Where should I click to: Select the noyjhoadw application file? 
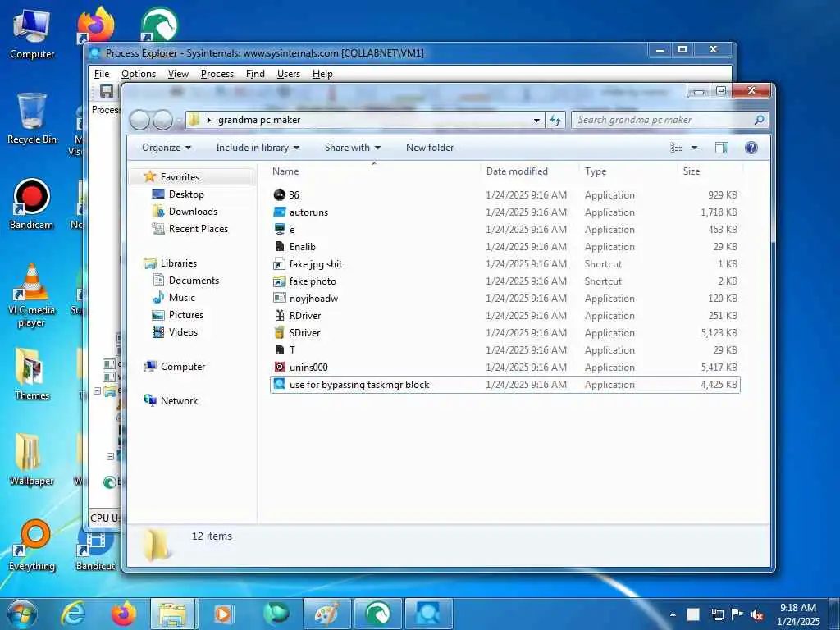click(504, 299)
